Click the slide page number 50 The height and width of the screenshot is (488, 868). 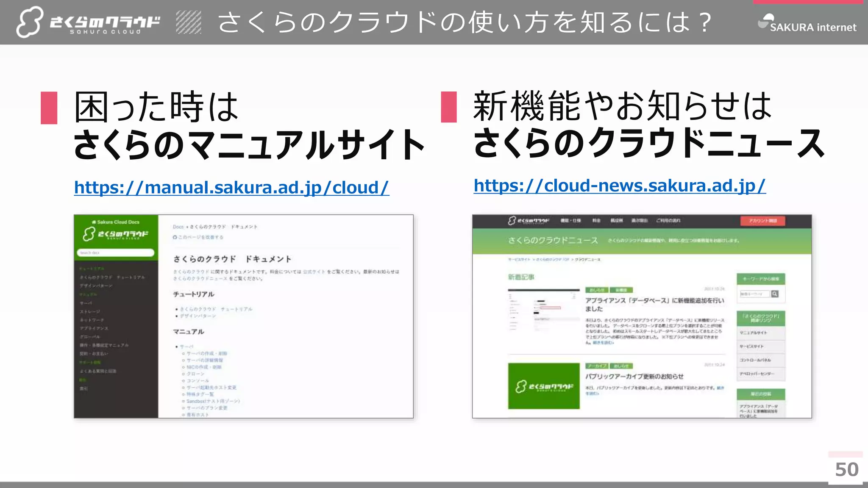pos(846,469)
